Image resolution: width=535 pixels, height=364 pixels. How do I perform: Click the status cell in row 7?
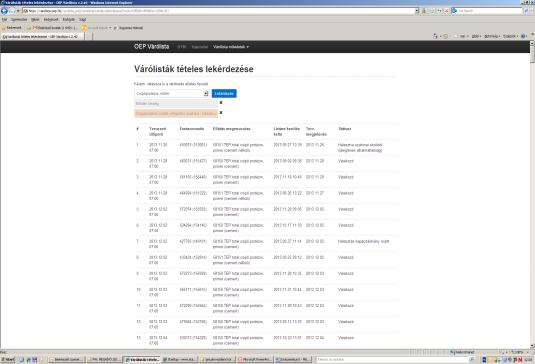point(363,241)
